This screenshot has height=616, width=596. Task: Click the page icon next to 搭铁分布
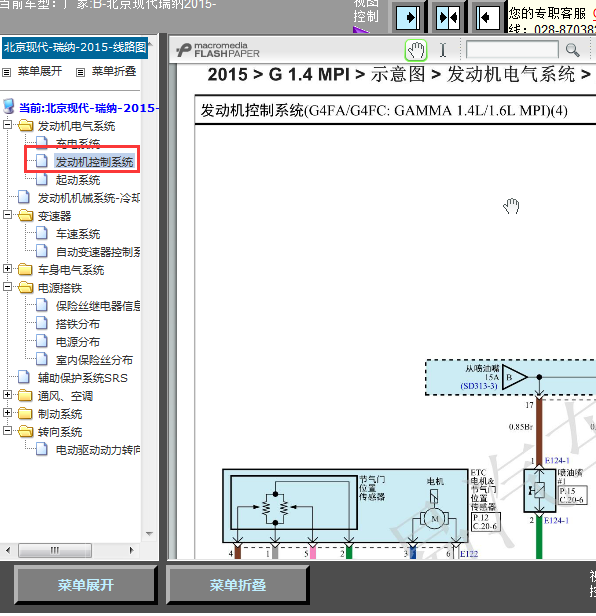click(x=42, y=323)
